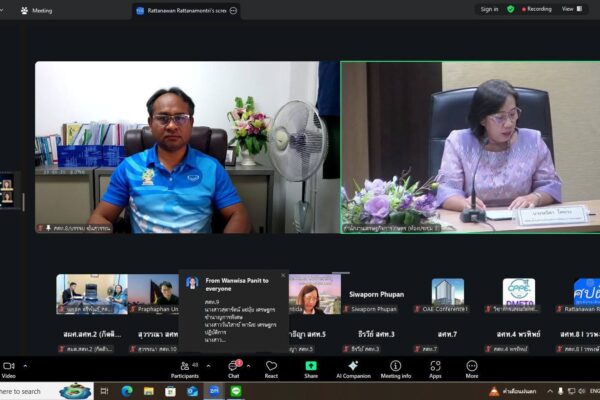The width and height of the screenshot is (600, 400).
Task: Toggle the Video camera on or off
Action: click(x=8, y=367)
